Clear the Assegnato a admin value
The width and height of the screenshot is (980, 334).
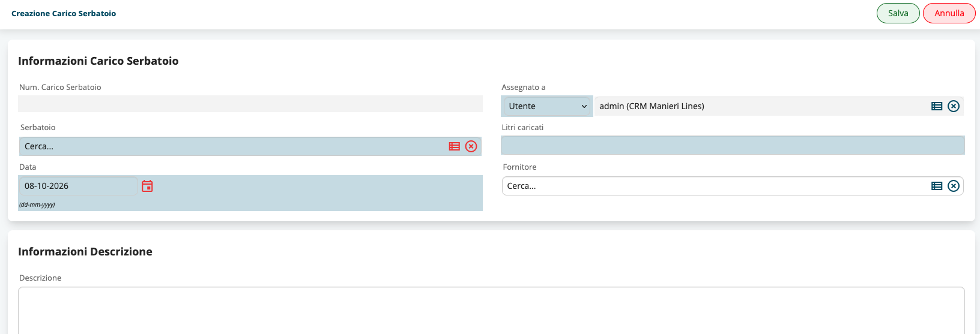point(954,106)
